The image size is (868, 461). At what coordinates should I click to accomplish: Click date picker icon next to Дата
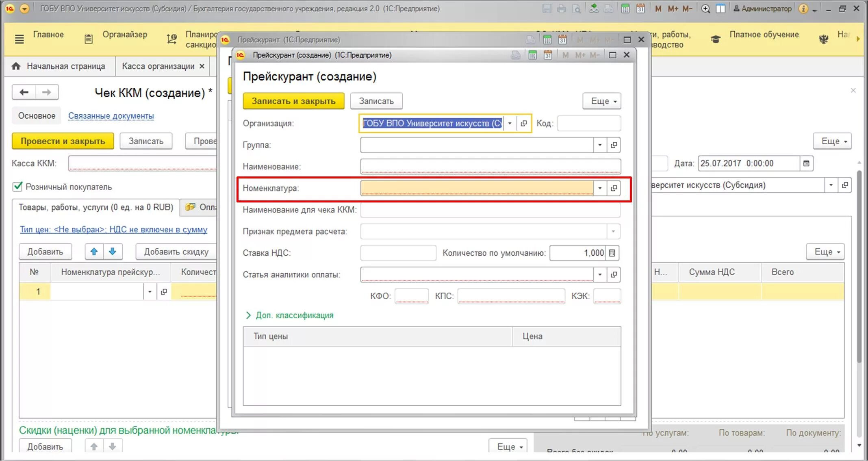tap(806, 163)
